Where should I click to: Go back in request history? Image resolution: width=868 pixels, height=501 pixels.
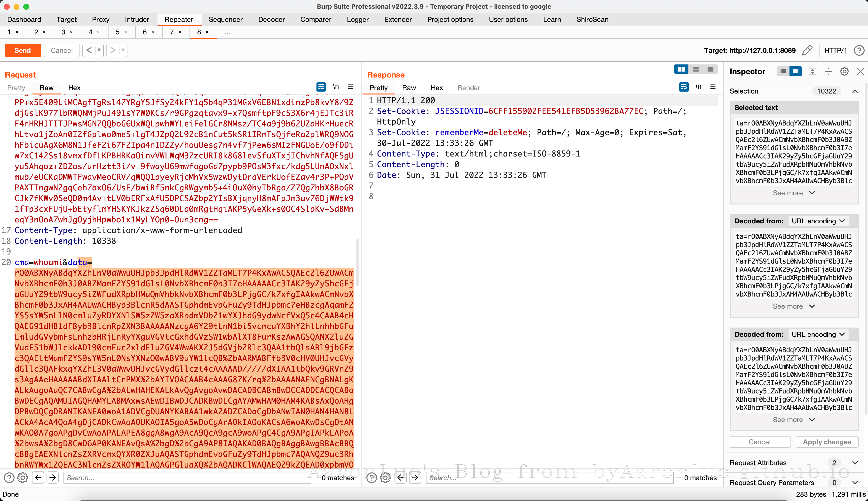pos(89,50)
